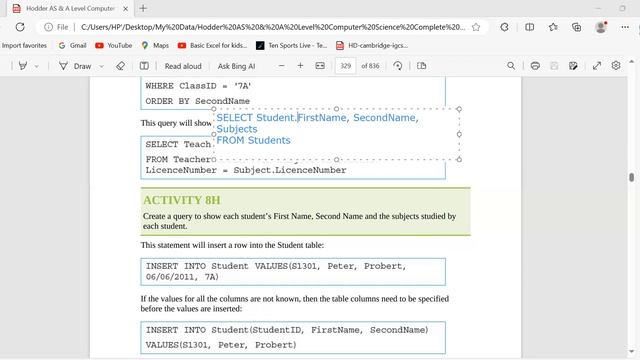Click 'of 836' page count text

370,66
